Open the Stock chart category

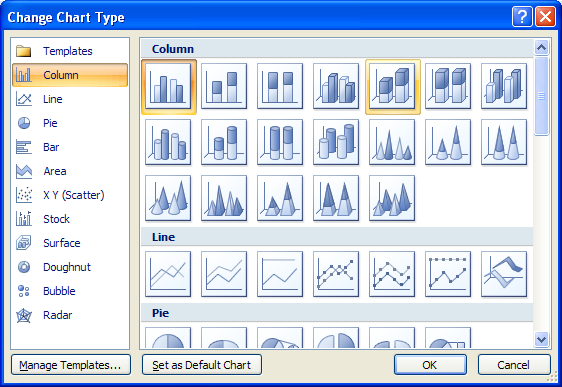click(x=70, y=219)
